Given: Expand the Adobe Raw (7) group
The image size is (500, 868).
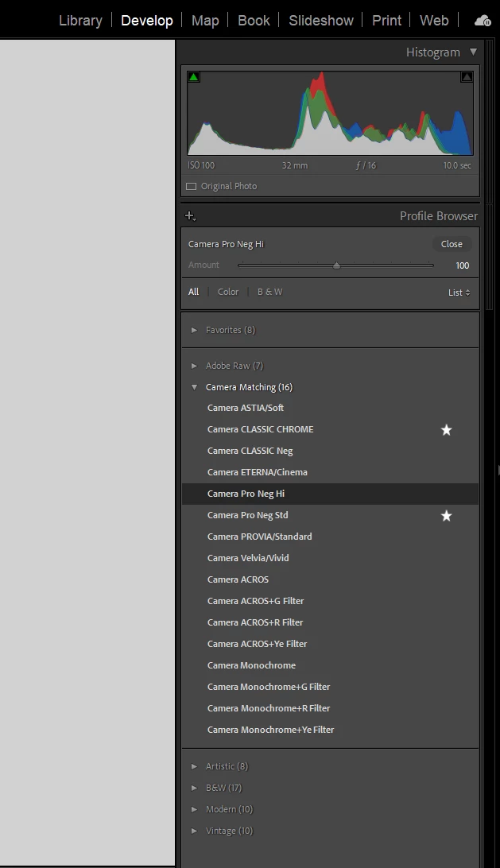Looking at the screenshot, I should click(194, 366).
